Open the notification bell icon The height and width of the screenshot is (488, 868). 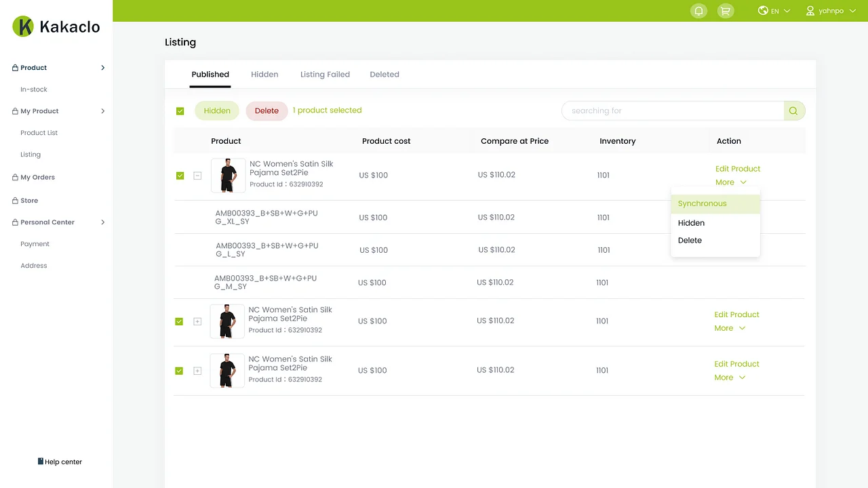pos(698,11)
